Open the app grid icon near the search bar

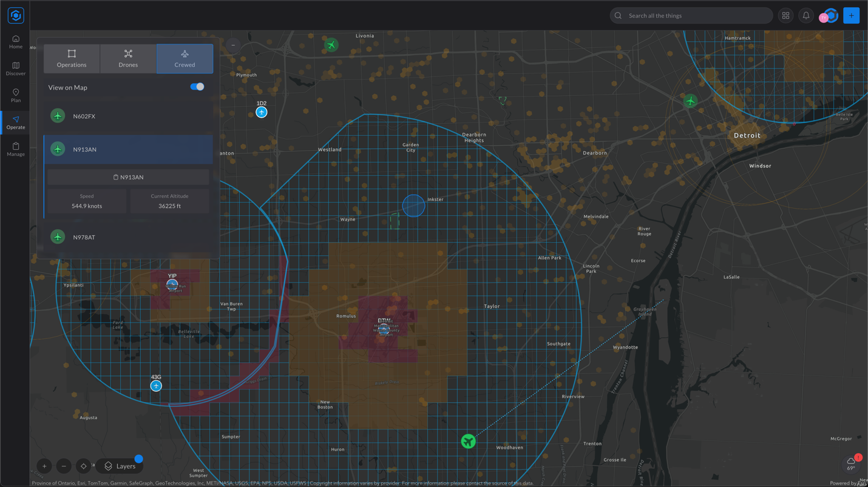point(785,15)
